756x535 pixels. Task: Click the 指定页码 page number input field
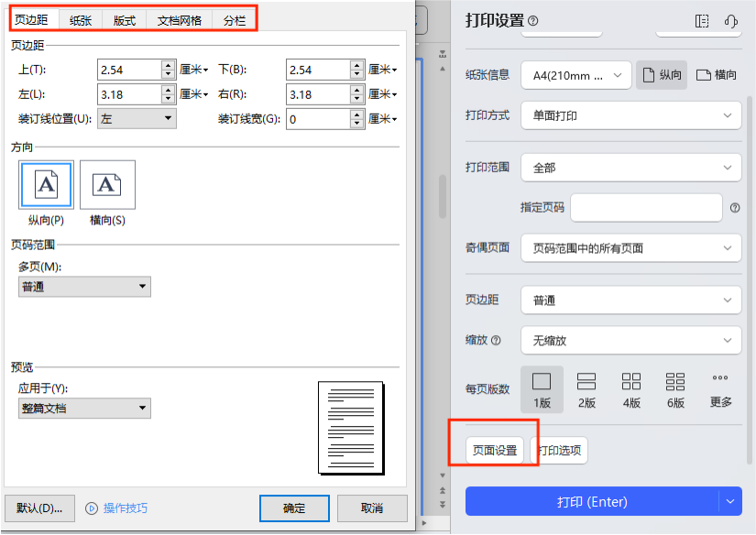click(x=646, y=208)
